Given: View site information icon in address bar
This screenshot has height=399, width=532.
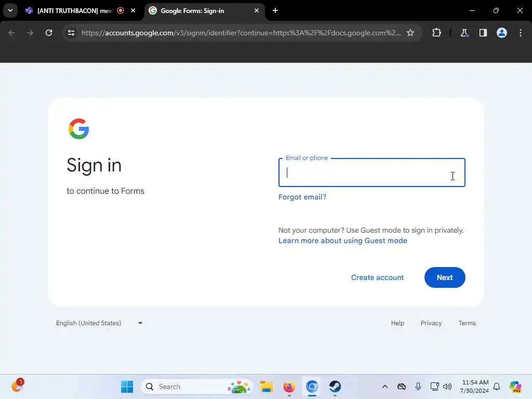Looking at the screenshot, I should [71, 33].
